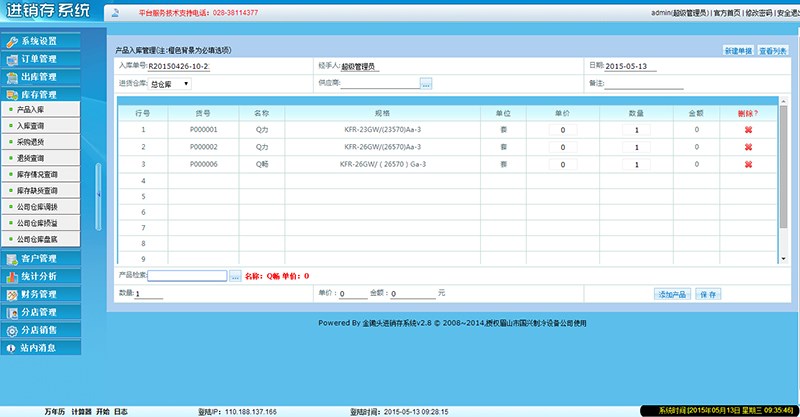The image size is (800, 417).
Task: Click the cell KFR-26GW/(26570)Aa-3
Action: (383, 147)
